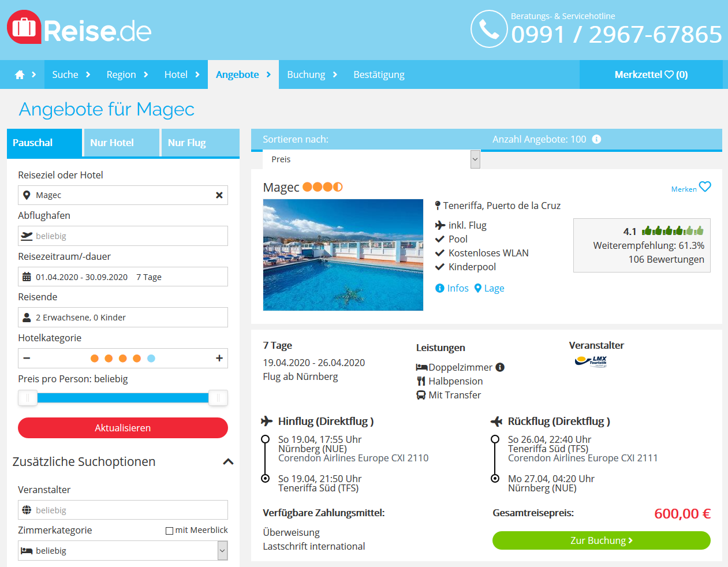728x567 pixels.
Task: Open the Abflughafen beliebig selector
Action: [123, 236]
